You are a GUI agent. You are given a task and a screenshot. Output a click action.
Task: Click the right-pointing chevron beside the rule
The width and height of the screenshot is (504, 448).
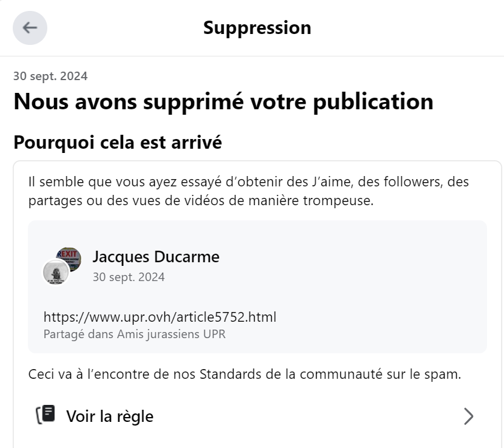tap(469, 416)
